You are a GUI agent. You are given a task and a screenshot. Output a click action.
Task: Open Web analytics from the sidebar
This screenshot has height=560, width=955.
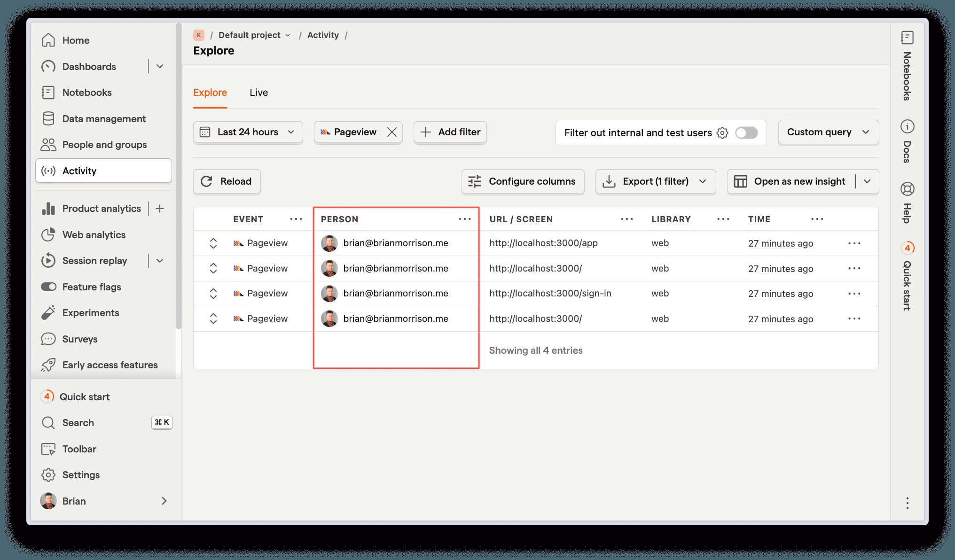click(94, 235)
